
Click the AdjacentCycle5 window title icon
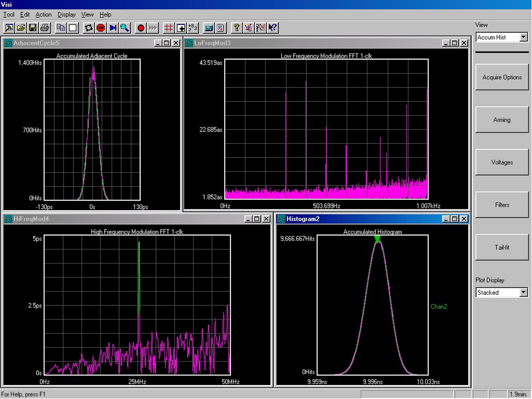point(8,43)
